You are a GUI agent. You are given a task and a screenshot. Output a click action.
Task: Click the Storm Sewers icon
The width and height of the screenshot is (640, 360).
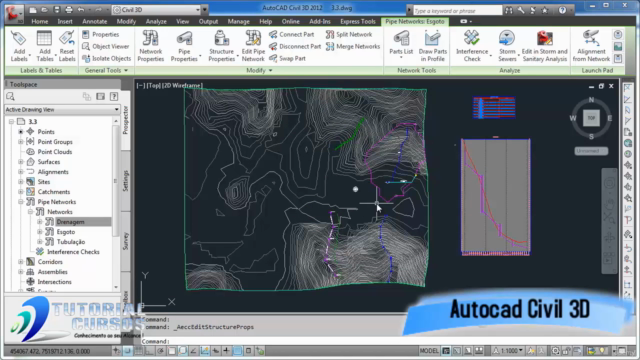pyautogui.click(x=507, y=38)
